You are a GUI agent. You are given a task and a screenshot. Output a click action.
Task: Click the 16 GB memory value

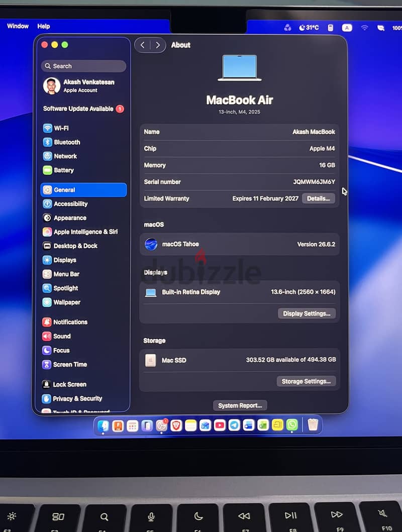pyautogui.click(x=327, y=165)
